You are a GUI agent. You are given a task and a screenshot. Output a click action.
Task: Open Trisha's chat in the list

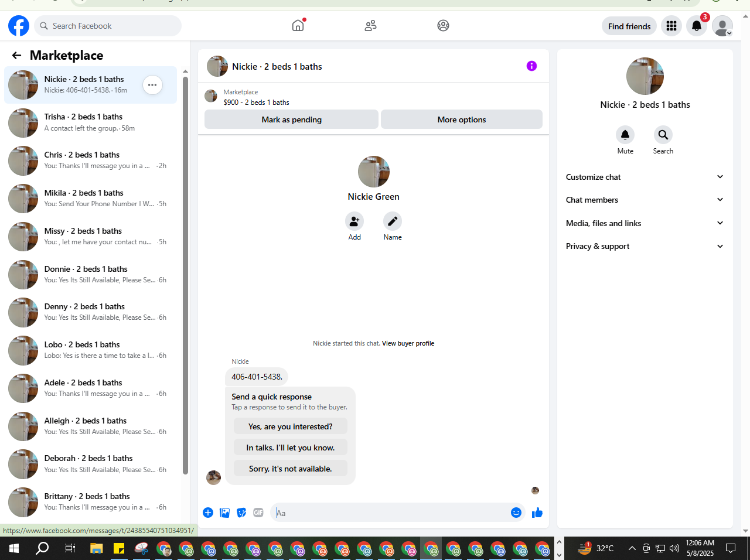pyautogui.click(x=91, y=122)
